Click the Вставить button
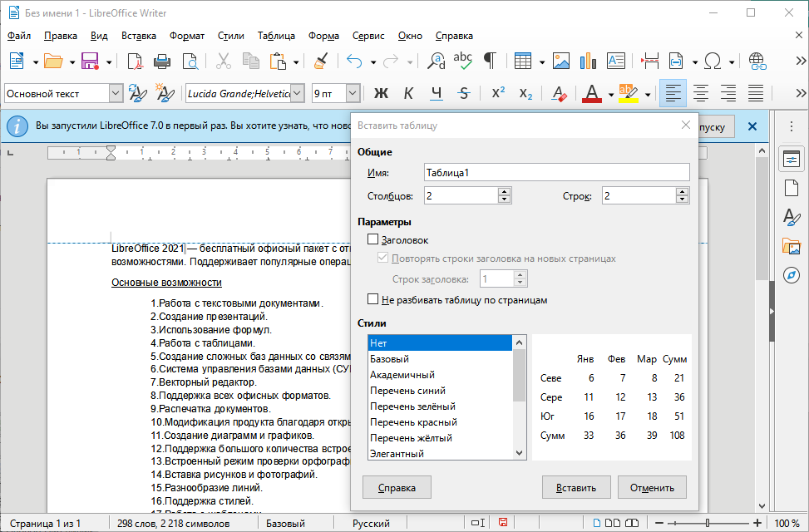 576,487
